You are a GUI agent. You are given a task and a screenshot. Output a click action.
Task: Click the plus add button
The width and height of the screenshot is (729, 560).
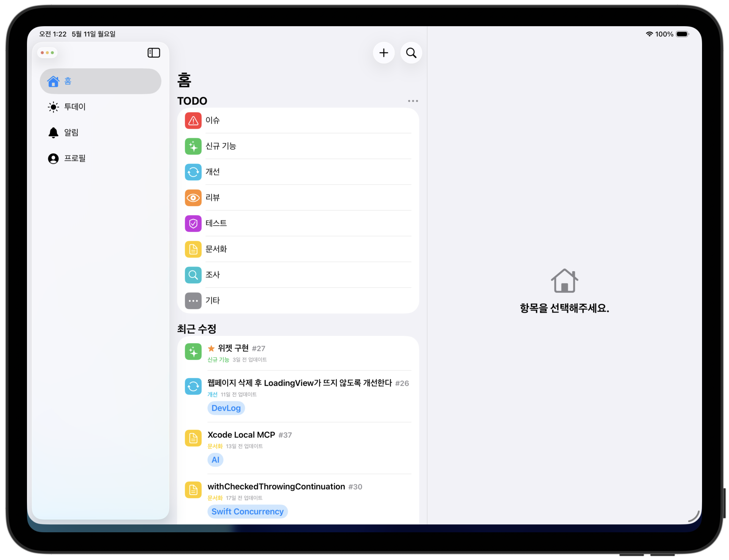click(383, 53)
